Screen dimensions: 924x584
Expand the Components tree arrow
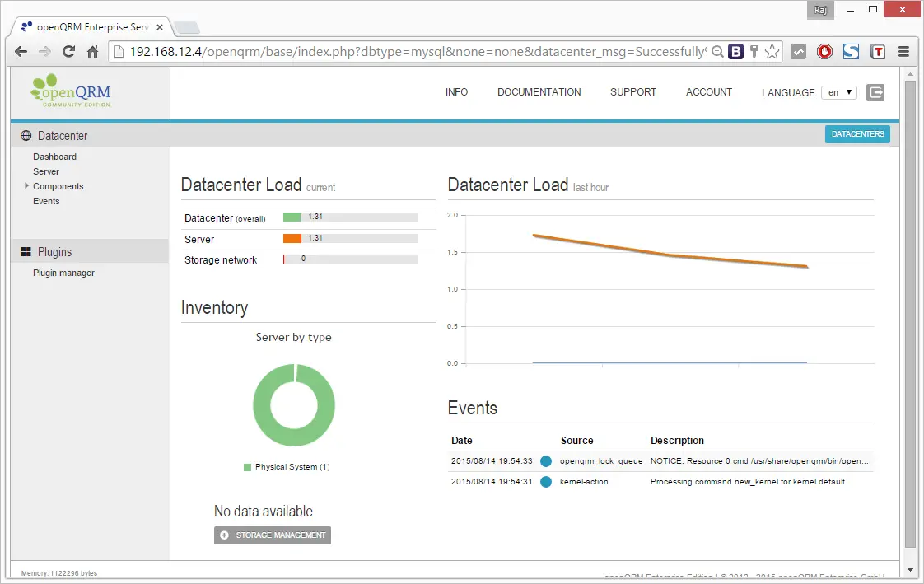tap(26, 185)
